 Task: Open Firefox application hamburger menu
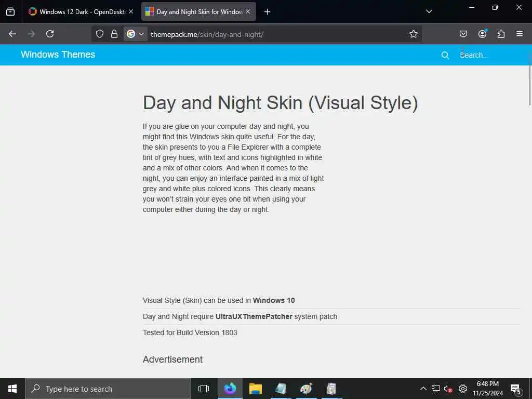pyautogui.click(x=520, y=34)
